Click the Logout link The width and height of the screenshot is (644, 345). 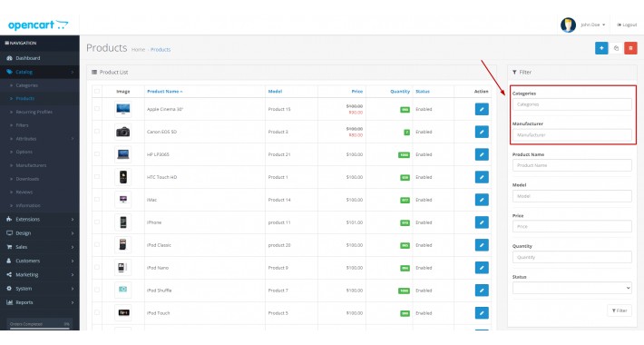coord(627,25)
